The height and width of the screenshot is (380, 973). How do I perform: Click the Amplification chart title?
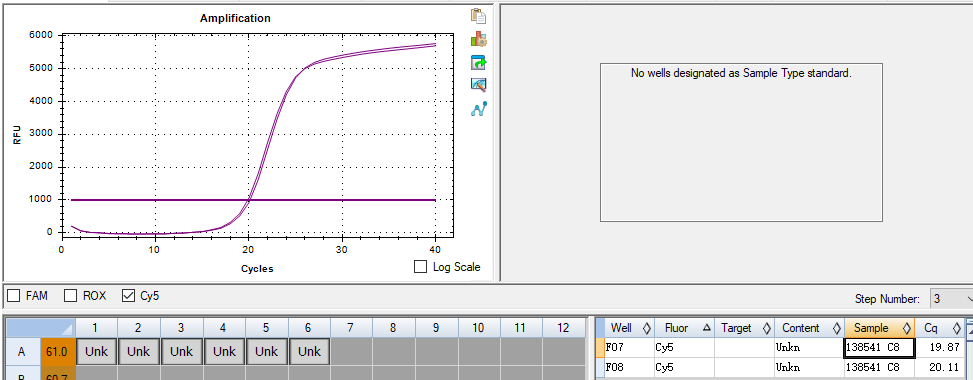coord(235,19)
